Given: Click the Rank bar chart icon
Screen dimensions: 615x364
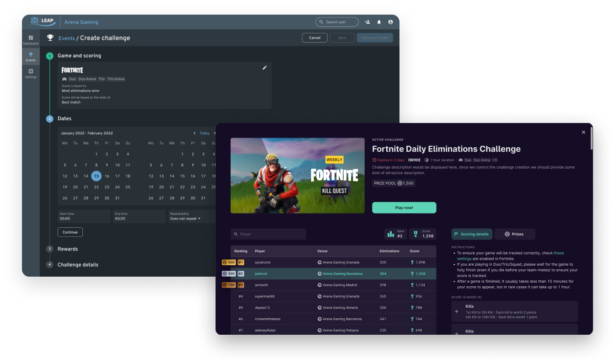Looking at the screenshot, I should coord(390,234).
